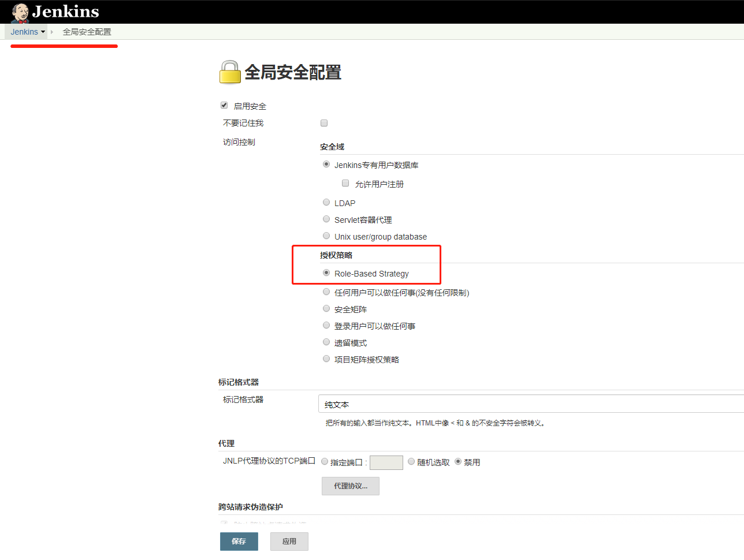
Task: Click the 安全域 section heading
Action: [332, 147]
